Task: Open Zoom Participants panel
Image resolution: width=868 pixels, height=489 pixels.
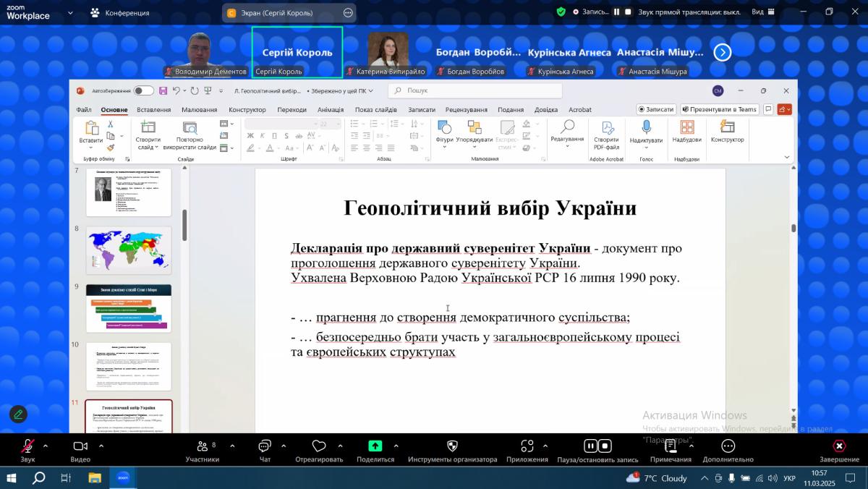Action: [202, 447]
